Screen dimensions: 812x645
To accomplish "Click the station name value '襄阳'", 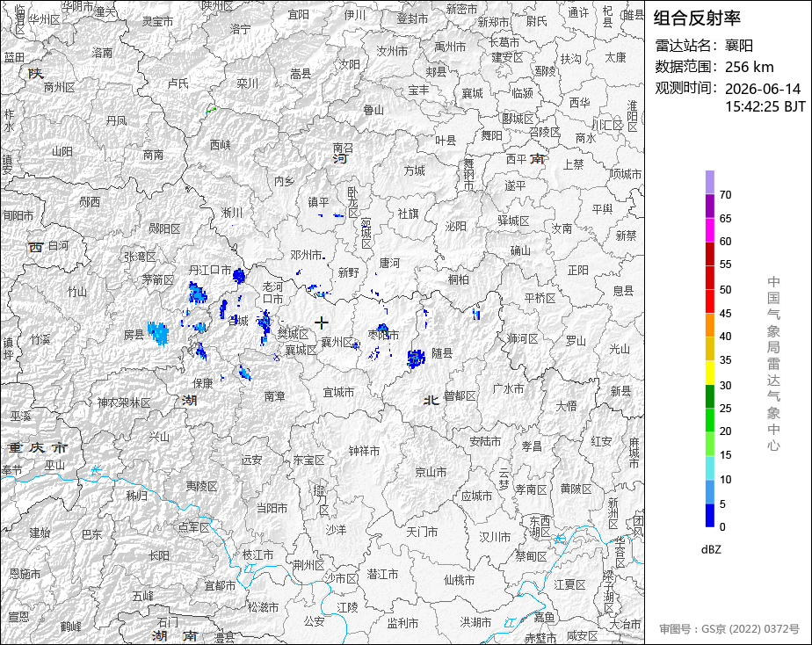I will [x=739, y=46].
